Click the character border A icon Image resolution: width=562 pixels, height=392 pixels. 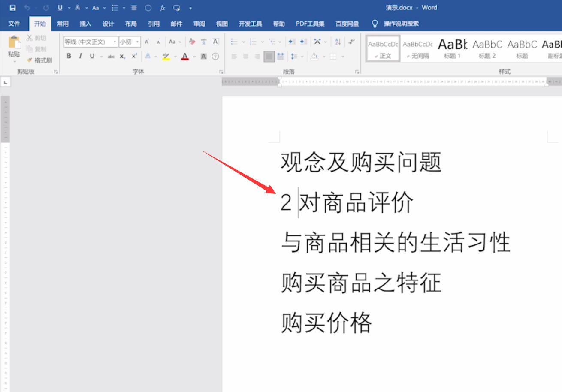[215, 42]
